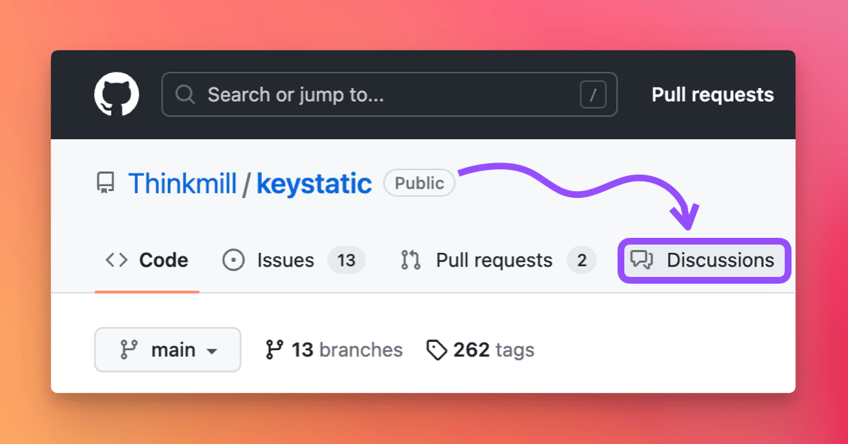
Task: Focus the Search or jump to field
Action: (389, 95)
